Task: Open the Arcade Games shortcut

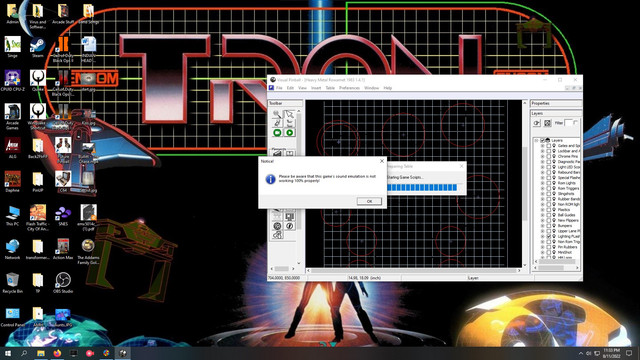Action: click(12, 117)
